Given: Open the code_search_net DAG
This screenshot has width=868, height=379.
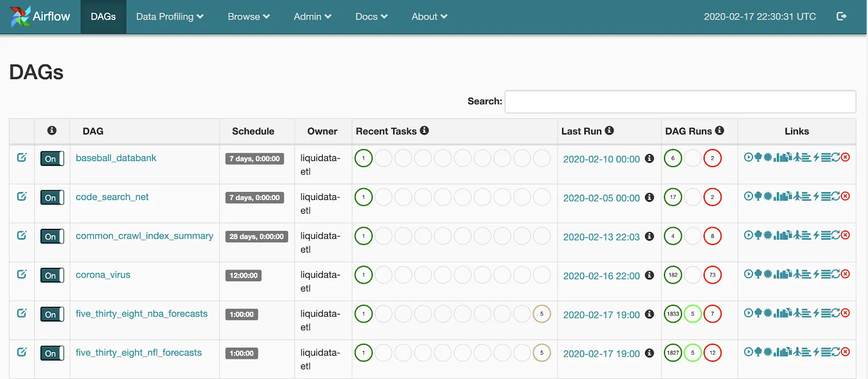Looking at the screenshot, I should [x=112, y=197].
